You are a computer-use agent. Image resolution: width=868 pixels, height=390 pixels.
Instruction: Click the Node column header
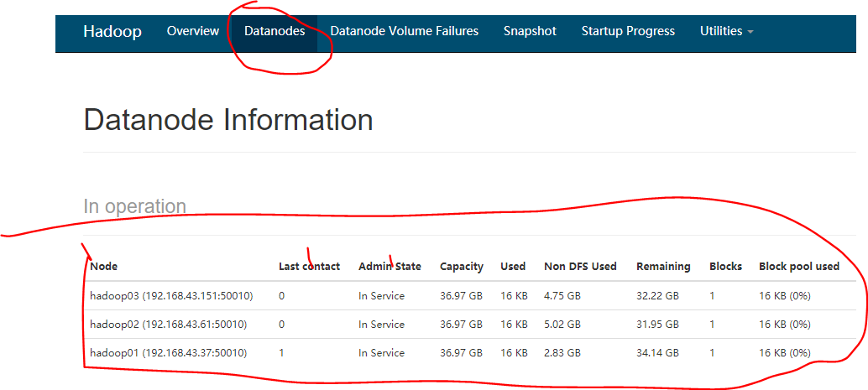(x=104, y=266)
